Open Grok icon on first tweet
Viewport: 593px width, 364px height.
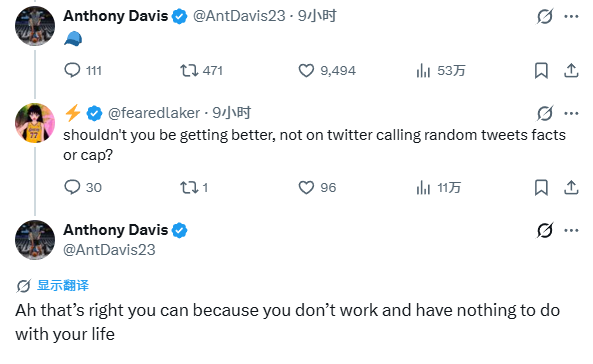[x=545, y=16]
